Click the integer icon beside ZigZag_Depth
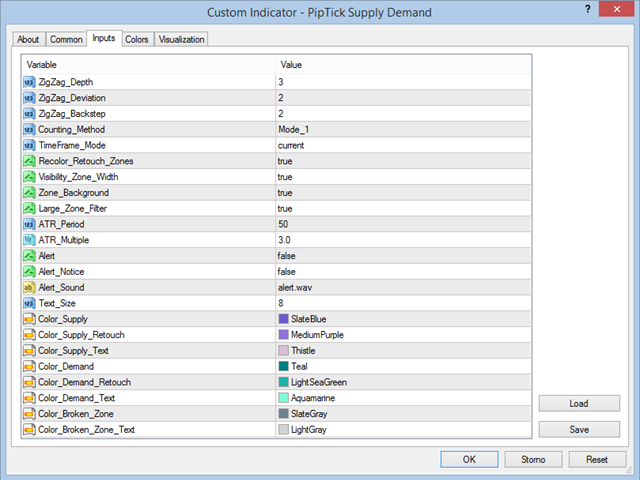The width and height of the screenshot is (640, 480). [29, 81]
